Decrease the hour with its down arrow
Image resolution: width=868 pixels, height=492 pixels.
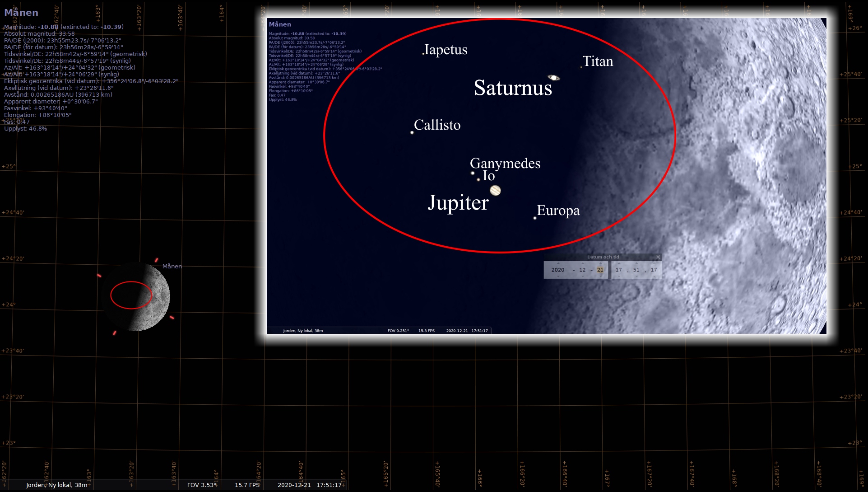pyautogui.click(x=619, y=276)
